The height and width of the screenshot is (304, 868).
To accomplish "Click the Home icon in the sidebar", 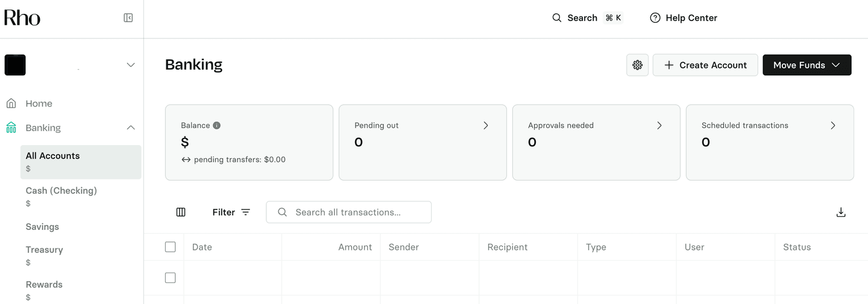I will [11, 104].
